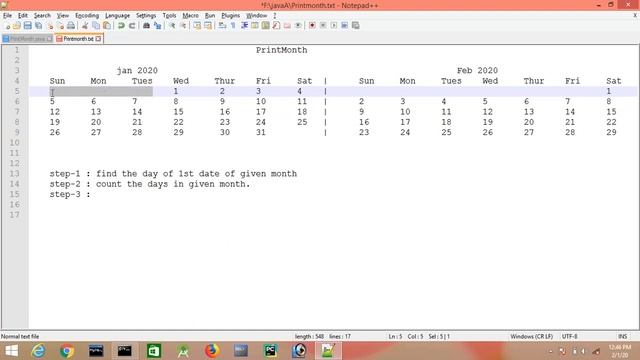Open the Tools menu
Screen dimensions: 640x360
tap(169, 16)
